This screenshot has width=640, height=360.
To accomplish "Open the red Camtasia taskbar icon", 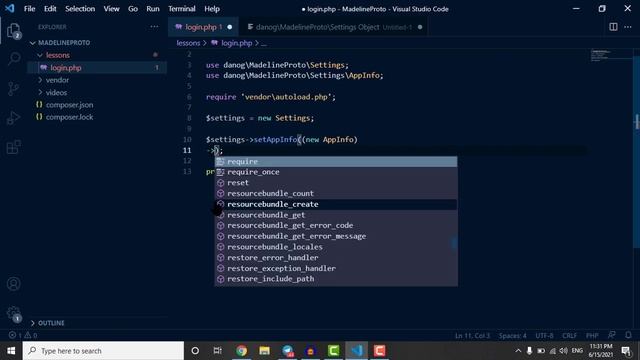I will coord(380,351).
